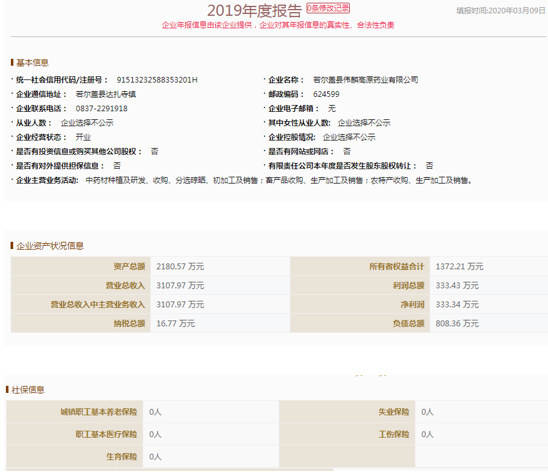Select 净利润 value 333.34 万元
Screen dimensions: 548x473
457,304
